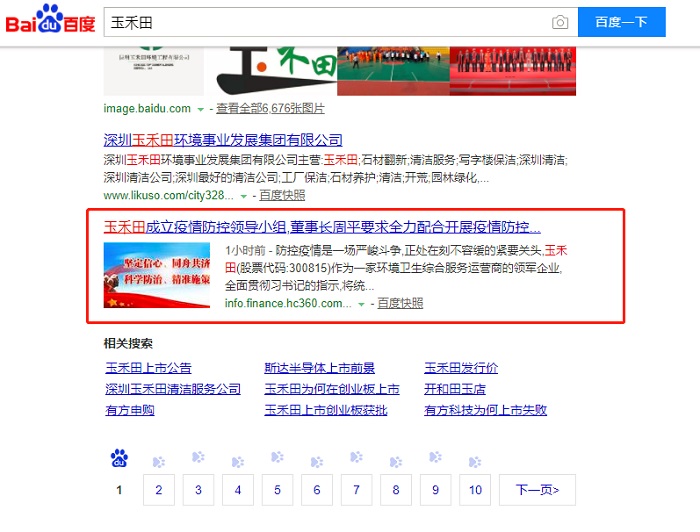Open related search 玉禾田发行价
Viewport: 700px width, 532px height.
point(461,368)
